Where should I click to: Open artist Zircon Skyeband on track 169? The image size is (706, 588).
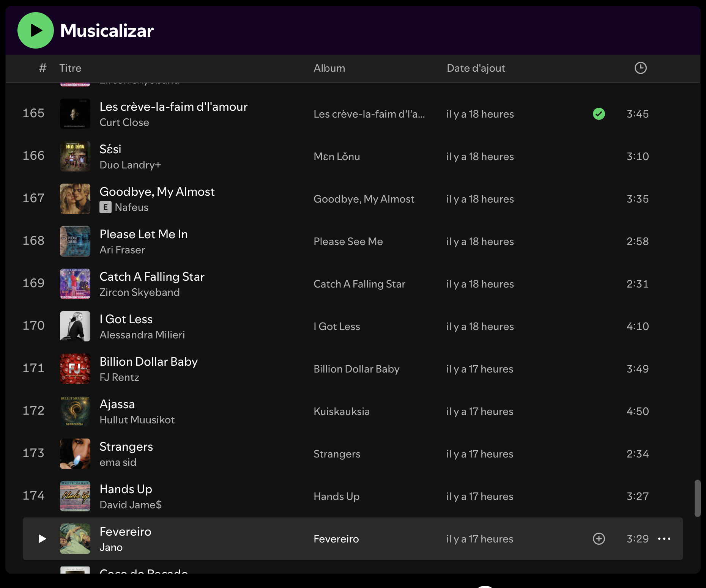click(x=139, y=292)
